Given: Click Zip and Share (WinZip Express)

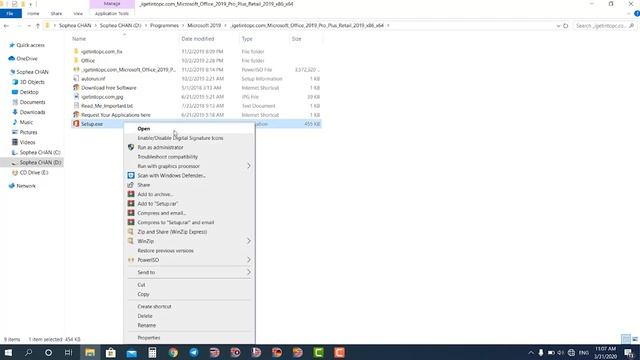Looking at the screenshot, I should pos(172,232).
